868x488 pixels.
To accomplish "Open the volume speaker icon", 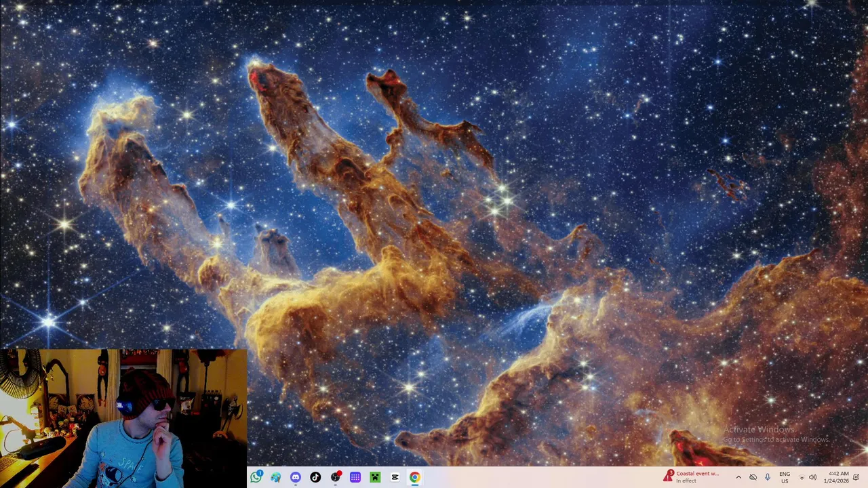I will (812, 477).
